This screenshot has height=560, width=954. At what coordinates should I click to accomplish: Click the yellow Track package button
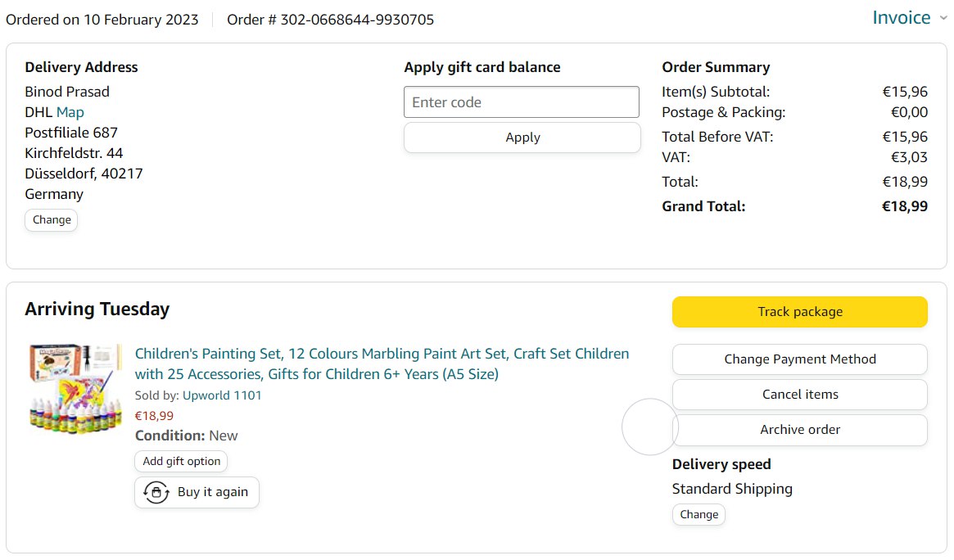tap(799, 312)
